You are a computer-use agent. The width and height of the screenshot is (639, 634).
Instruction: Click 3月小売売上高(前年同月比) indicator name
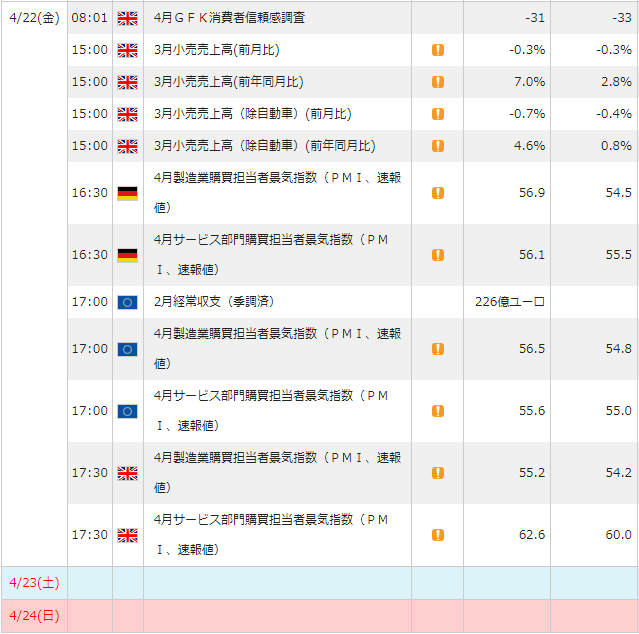tap(229, 82)
